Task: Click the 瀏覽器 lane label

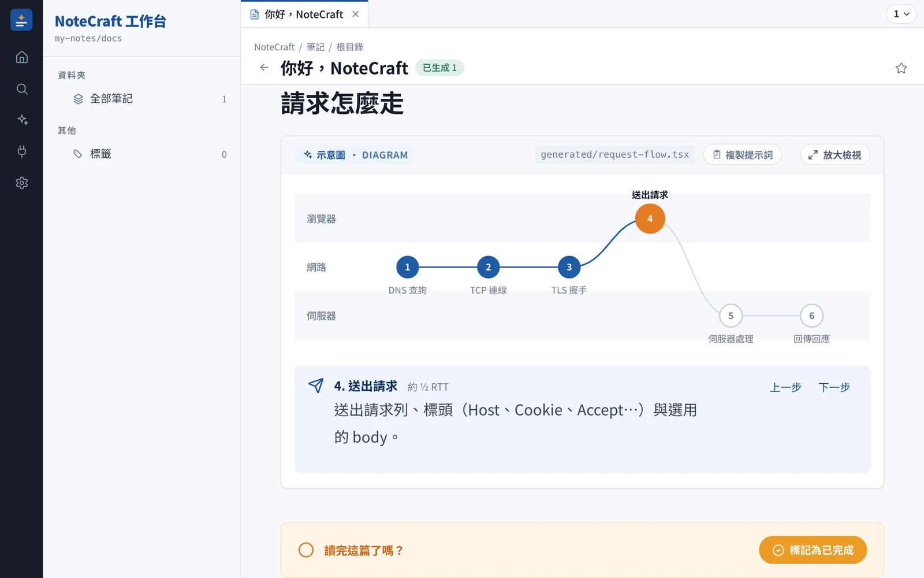Action: point(321,219)
